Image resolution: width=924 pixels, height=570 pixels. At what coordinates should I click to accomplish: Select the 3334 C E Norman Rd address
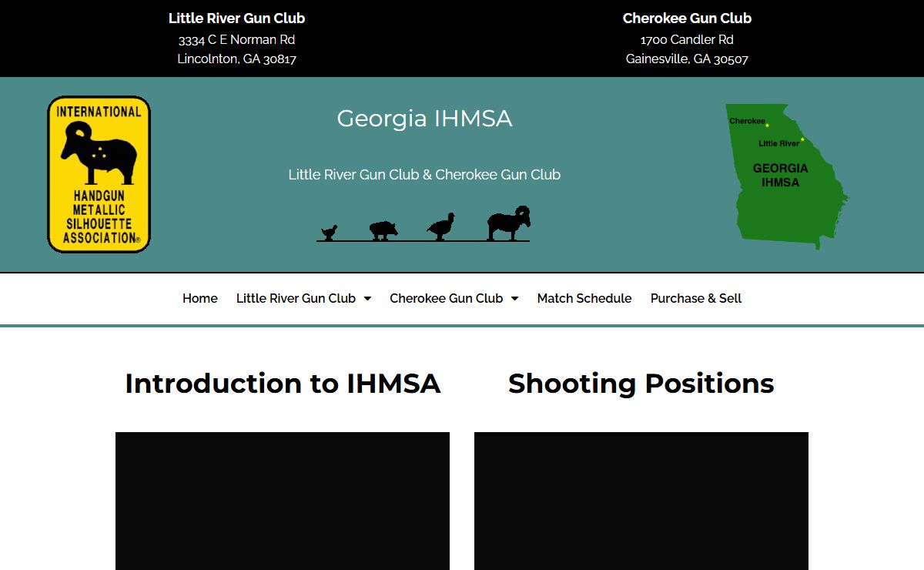(236, 39)
